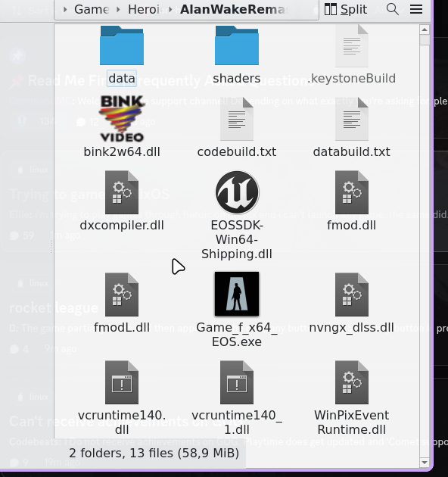
Task: Click the 'nvngx_dlss.dll' file name
Action: [x=352, y=328]
